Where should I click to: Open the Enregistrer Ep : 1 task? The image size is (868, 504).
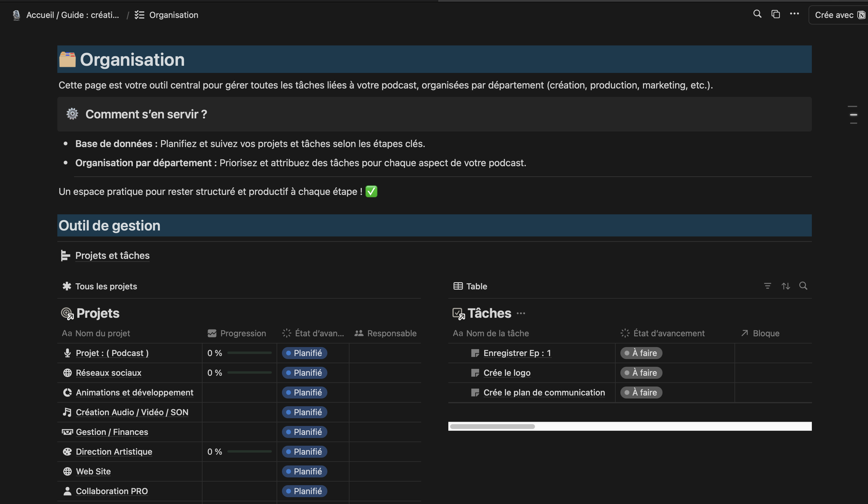[x=517, y=353]
